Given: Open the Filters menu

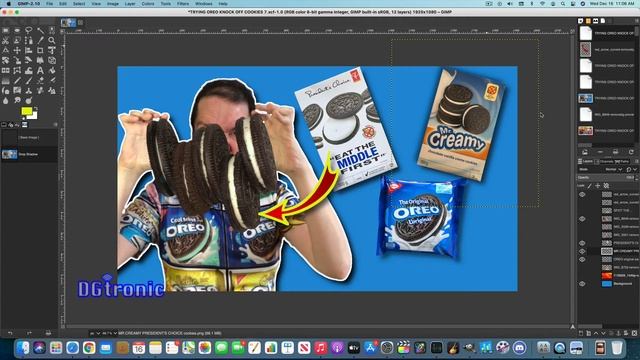Looking at the screenshot, I should pyautogui.click(x=183, y=3).
